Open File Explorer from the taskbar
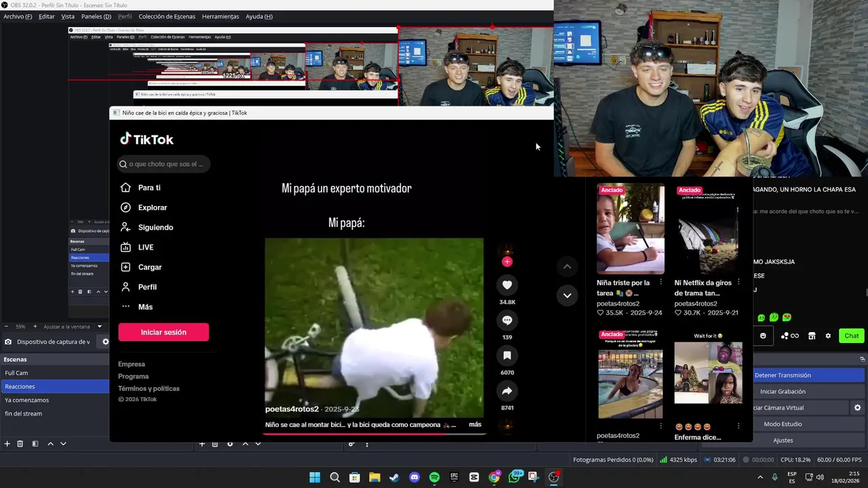 374,477
